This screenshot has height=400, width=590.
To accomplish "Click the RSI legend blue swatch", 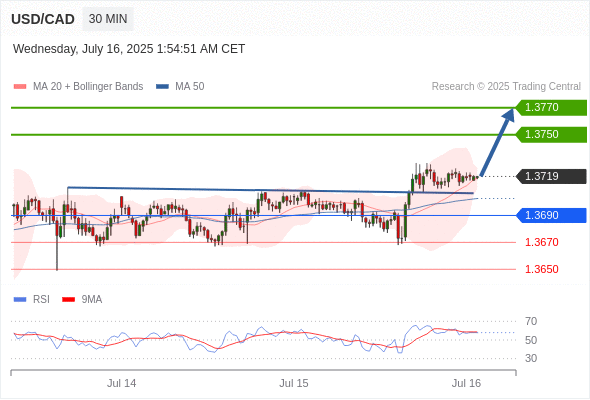I will [x=20, y=300].
